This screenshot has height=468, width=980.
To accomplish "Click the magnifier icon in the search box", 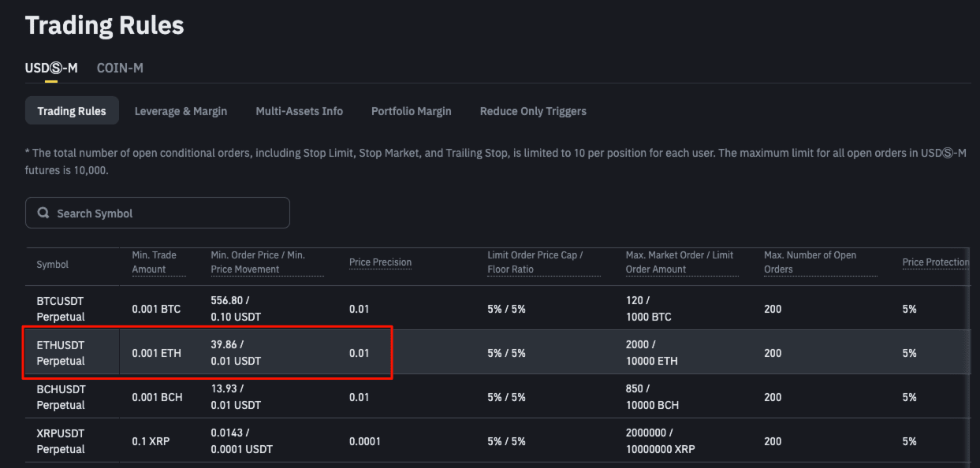I will tap(43, 214).
